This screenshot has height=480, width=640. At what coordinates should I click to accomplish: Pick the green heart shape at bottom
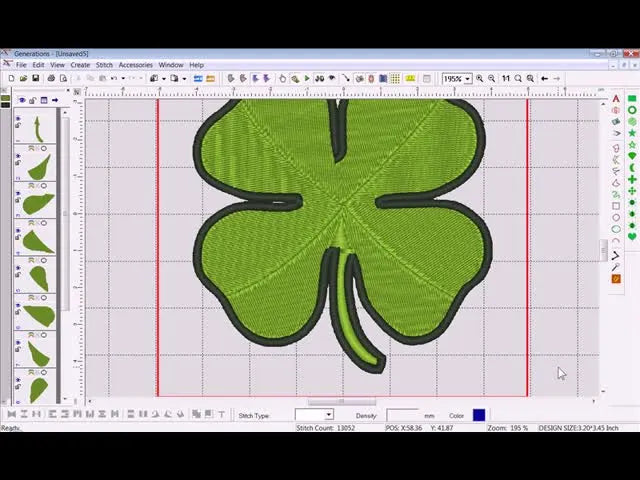coord(632,237)
